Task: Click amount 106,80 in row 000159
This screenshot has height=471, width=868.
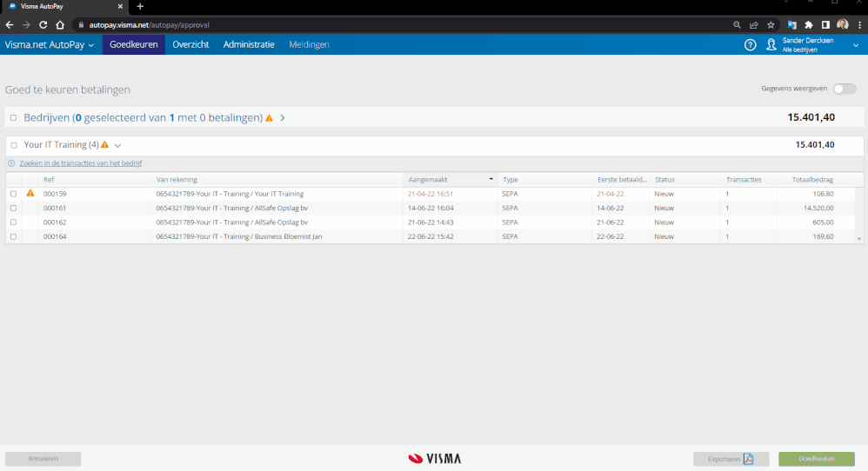Action: point(823,194)
